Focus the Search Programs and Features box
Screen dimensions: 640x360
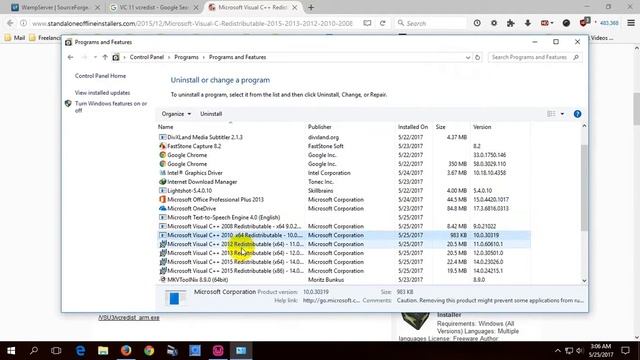tap(535, 57)
